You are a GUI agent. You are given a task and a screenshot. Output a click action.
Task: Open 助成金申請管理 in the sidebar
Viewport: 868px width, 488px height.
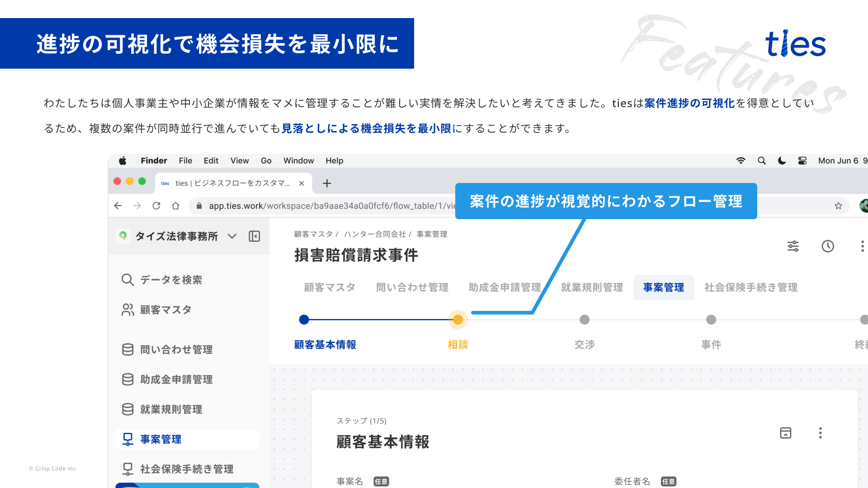tap(176, 380)
